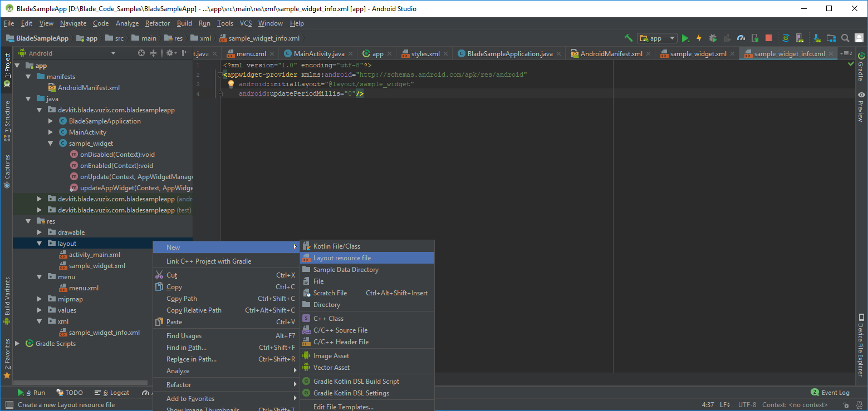Click the Search Everywhere magnifier icon
This screenshot has width=868, height=411.
(x=845, y=38)
